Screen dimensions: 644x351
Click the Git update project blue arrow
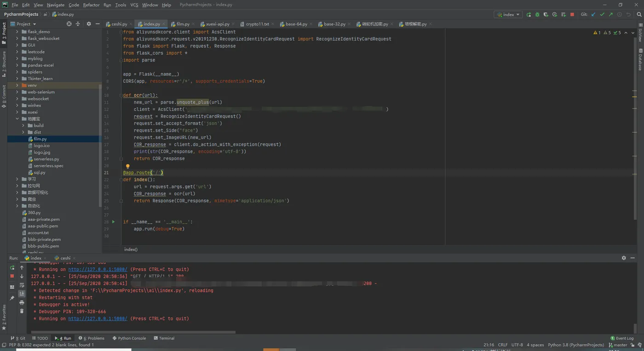(593, 14)
